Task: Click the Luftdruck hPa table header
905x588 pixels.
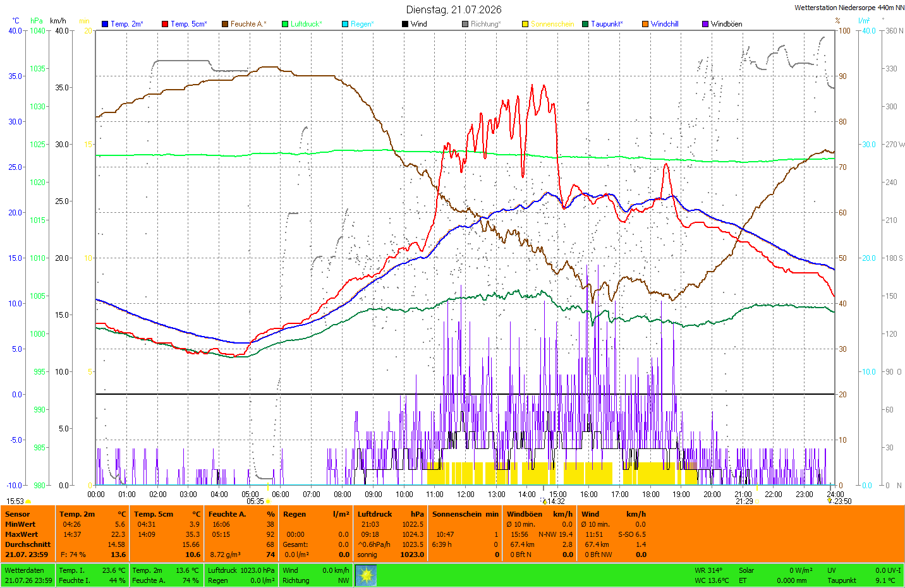Action: point(391,514)
